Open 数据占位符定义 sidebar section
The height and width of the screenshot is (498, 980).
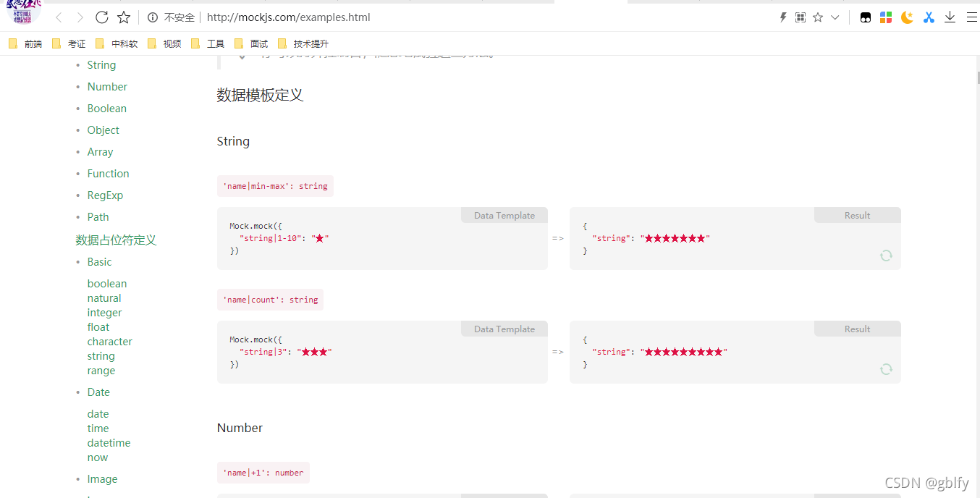[117, 240]
